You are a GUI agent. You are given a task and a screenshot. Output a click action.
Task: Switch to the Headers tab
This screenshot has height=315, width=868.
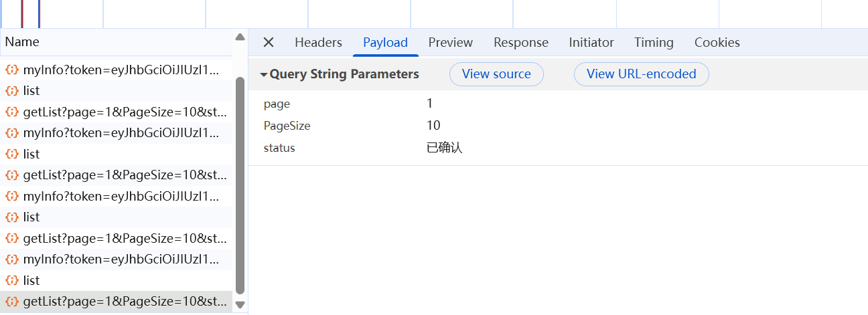pyautogui.click(x=318, y=43)
